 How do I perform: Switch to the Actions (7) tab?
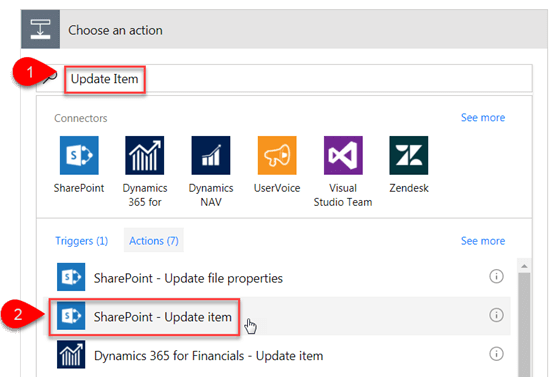point(154,240)
